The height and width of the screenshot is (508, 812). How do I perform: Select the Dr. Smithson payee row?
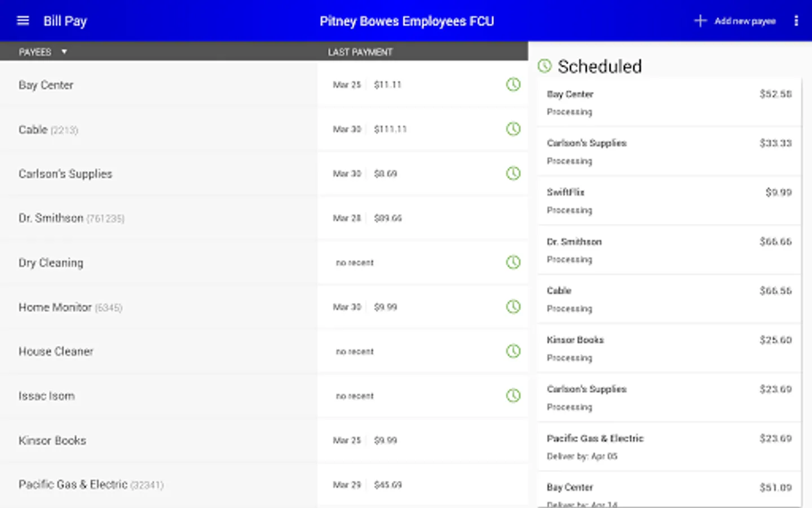72,218
